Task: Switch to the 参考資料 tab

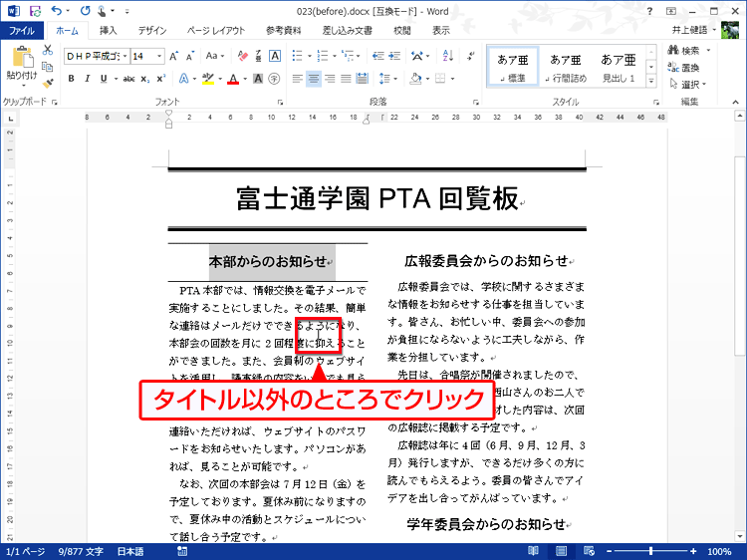Action: 284,31
